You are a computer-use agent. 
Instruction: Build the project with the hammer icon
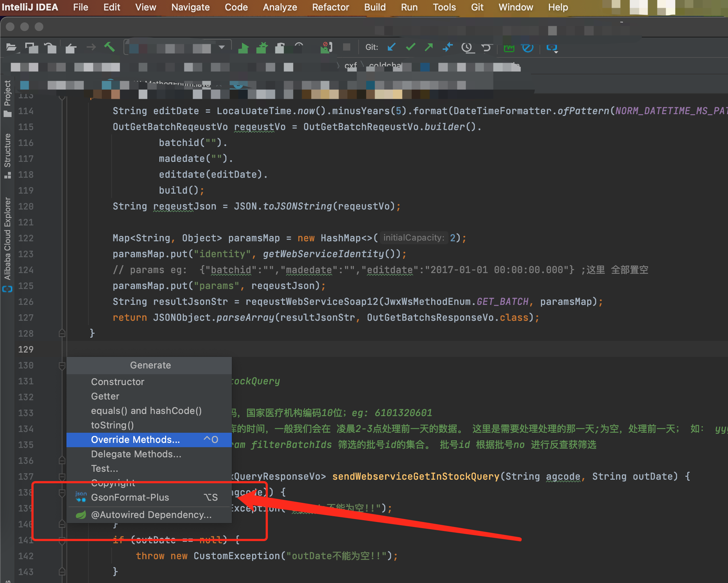110,47
